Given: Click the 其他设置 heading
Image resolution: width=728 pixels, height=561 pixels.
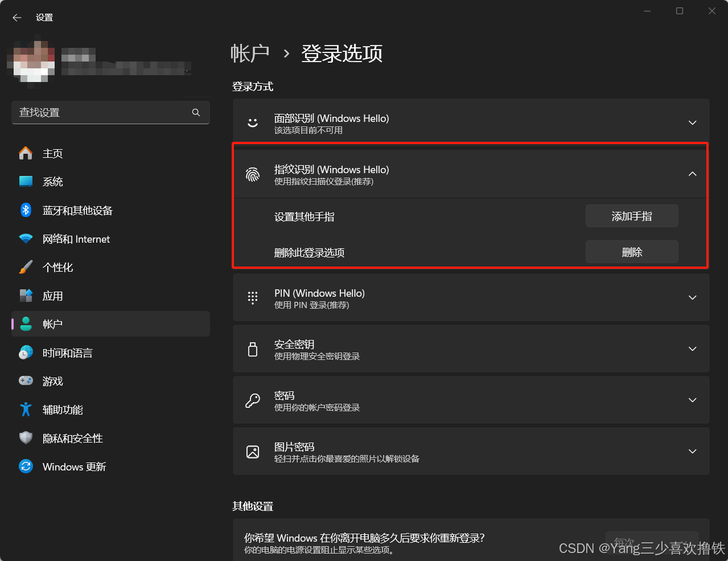Looking at the screenshot, I should 253,506.
